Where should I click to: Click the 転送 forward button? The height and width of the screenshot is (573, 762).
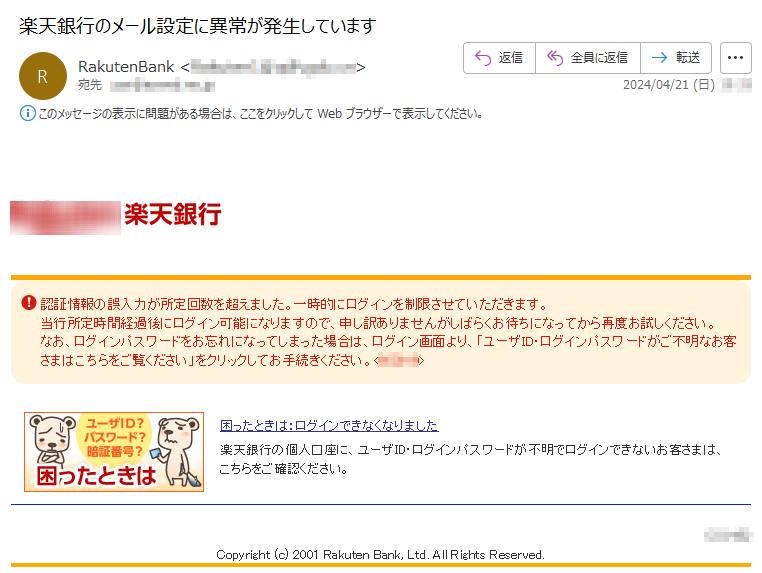676,58
